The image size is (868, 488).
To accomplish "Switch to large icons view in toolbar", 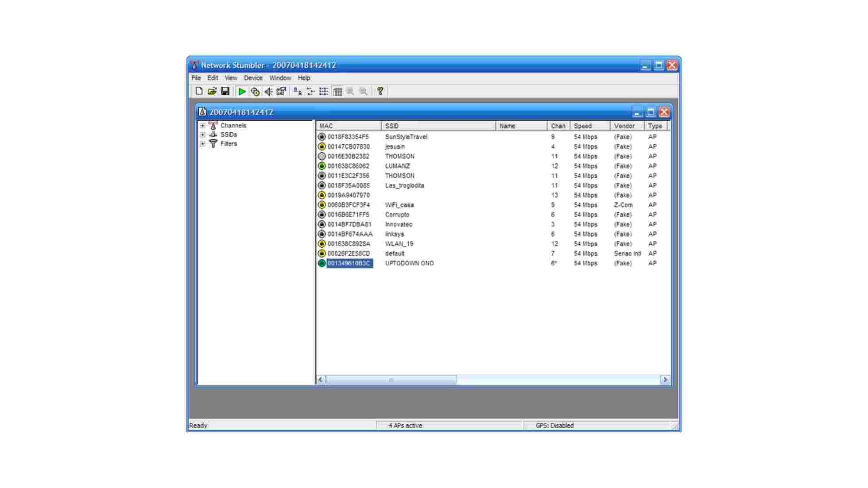I will pyautogui.click(x=298, y=91).
